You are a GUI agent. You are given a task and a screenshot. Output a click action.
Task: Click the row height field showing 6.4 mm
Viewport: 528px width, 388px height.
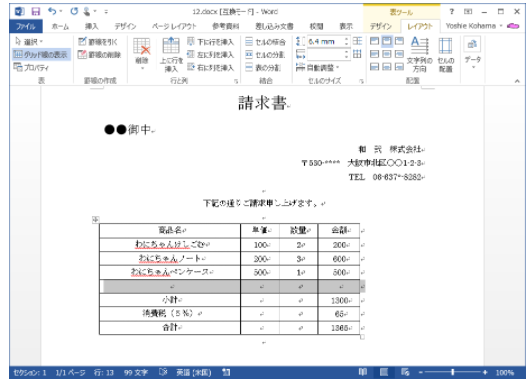click(x=325, y=41)
